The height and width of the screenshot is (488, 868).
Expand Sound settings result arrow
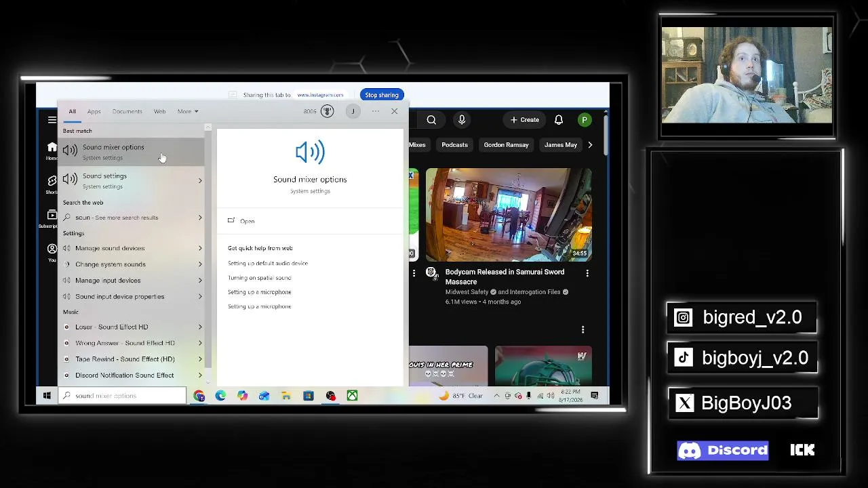tap(200, 180)
